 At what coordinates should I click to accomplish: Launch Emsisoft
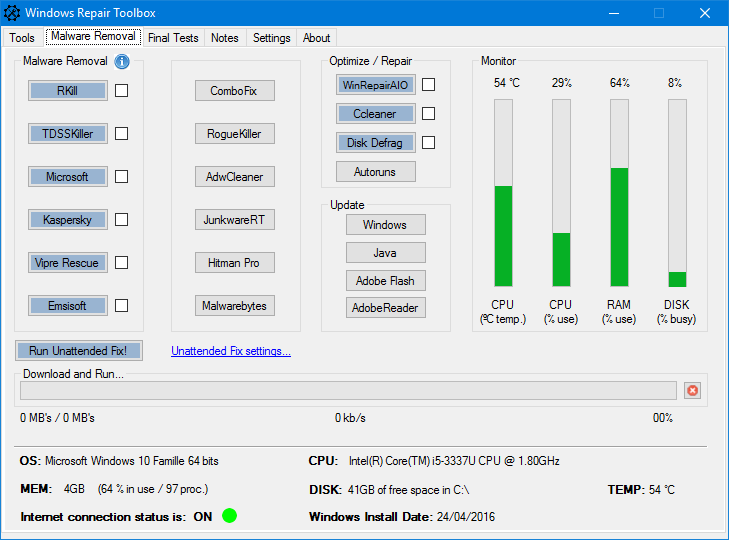(68, 306)
